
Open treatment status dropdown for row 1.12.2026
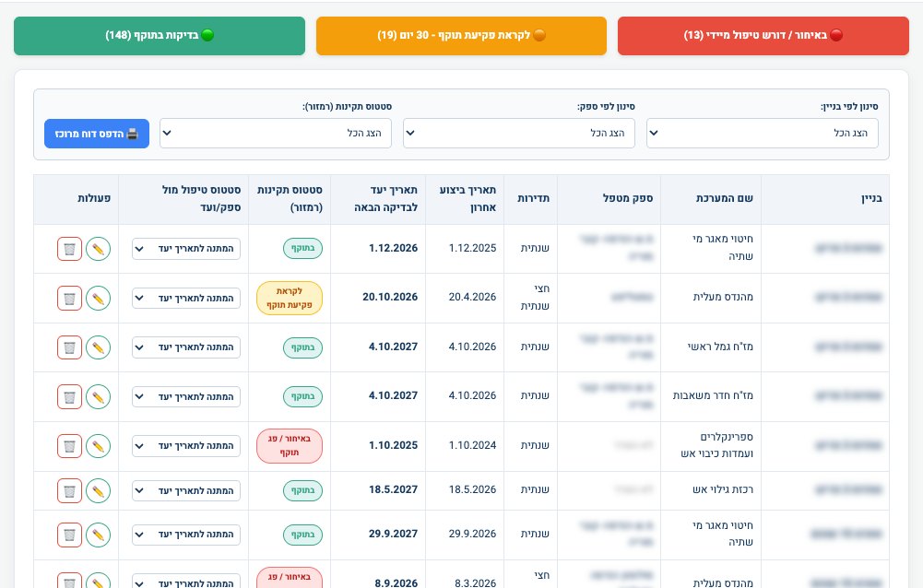point(186,249)
